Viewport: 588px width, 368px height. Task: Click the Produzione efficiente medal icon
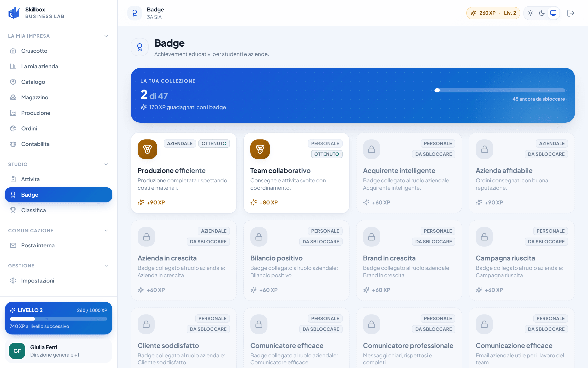(x=147, y=149)
